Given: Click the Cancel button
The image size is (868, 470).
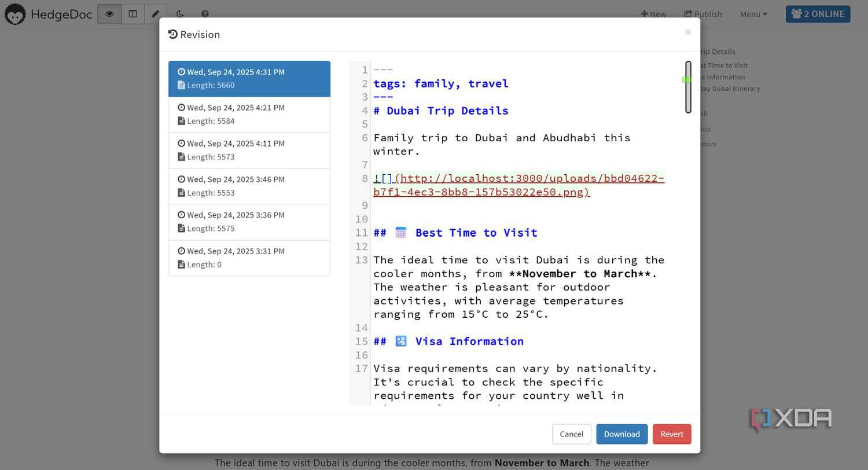Looking at the screenshot, I should pos(571,434).
